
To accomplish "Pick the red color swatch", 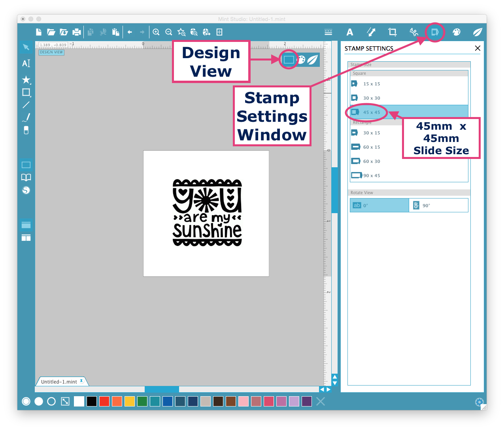I will pos(104,401).
